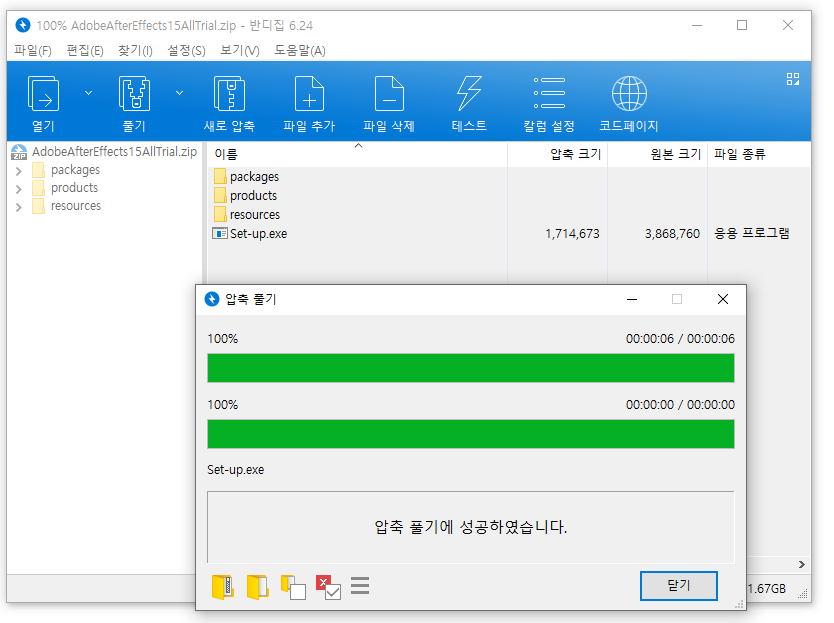The image size is (834, 623).
Task: Click the red X checkbox icon in dialog
Action: (328, 587)
